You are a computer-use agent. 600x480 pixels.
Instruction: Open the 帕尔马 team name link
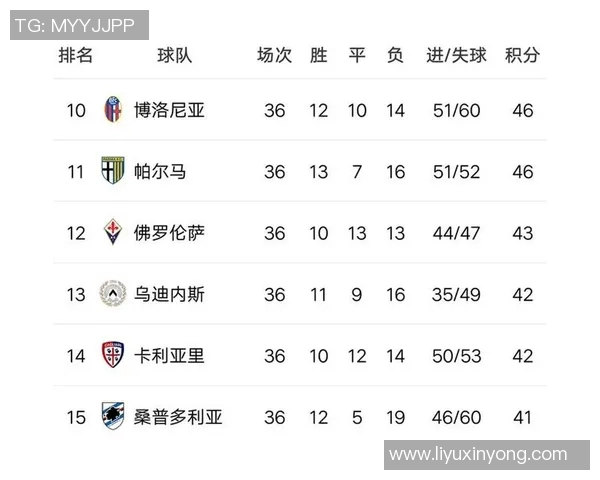point(160,171)
